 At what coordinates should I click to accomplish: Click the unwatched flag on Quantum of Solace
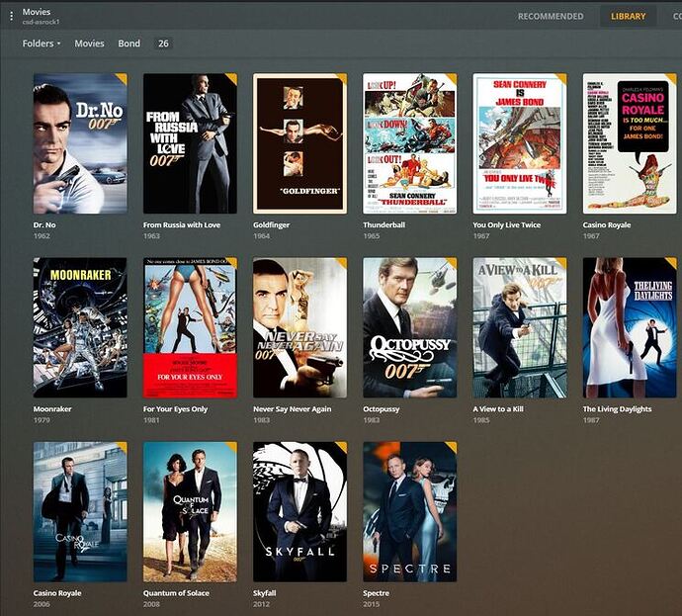[232, 447]
